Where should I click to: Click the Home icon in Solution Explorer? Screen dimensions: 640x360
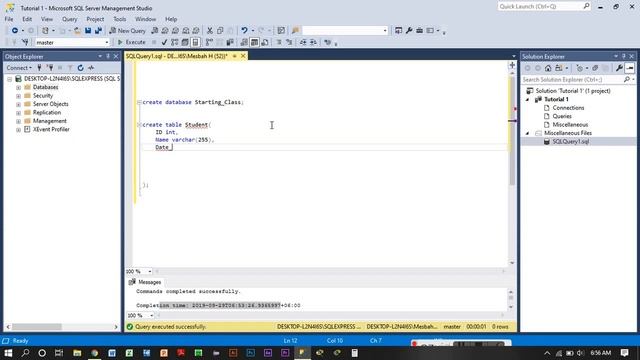tap(548, 68)
